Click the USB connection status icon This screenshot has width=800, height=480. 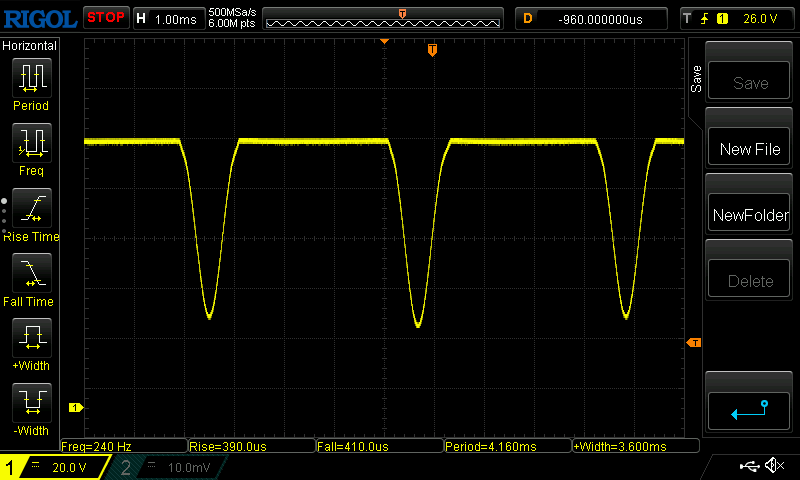pyautogui.click(x=749, y=465)
